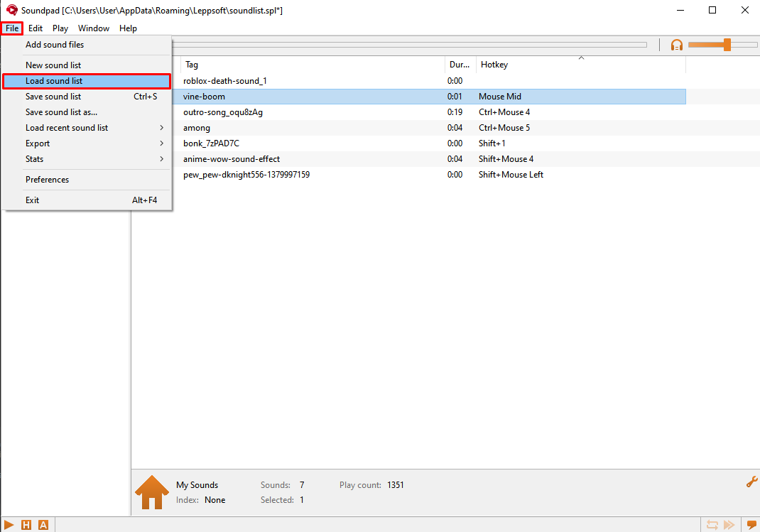Click the play button in status bar
The height and width of the screenshot is (532, 760).
tap(9, 525)
